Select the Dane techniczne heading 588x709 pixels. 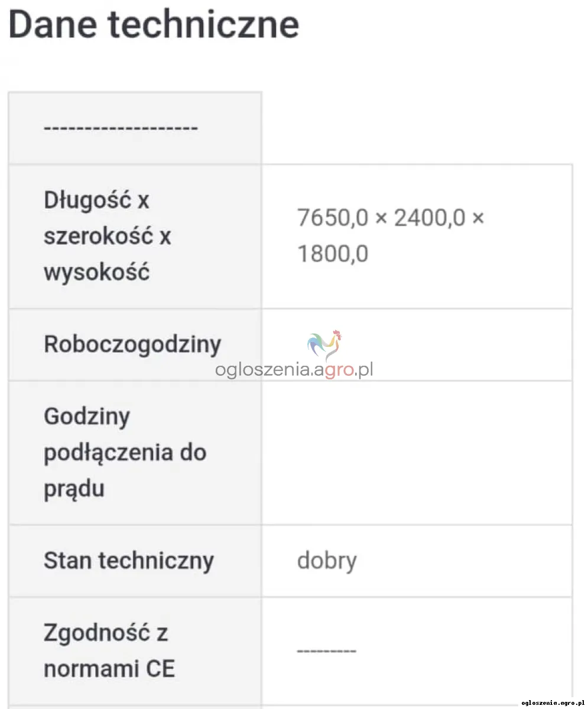pos(154,24)
